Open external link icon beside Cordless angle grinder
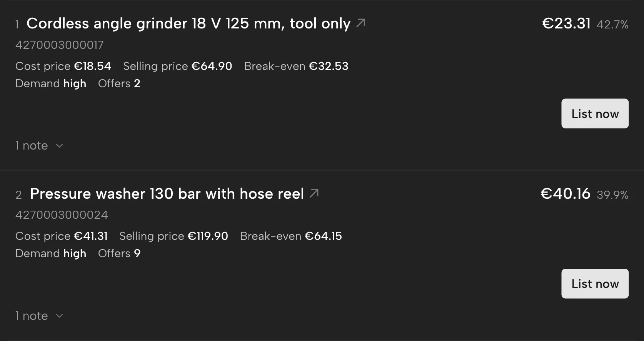 [360, 23]
